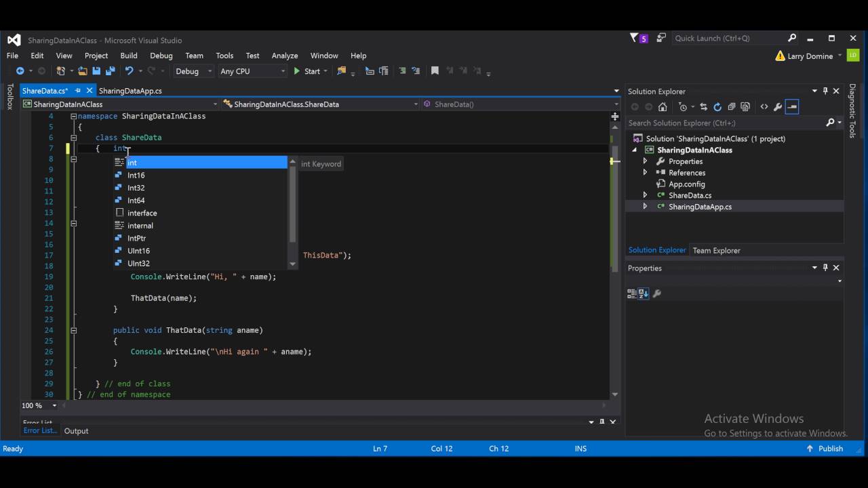Click the Undo arrow icon
Screen dimensions: 868x488
coord(129,71)
